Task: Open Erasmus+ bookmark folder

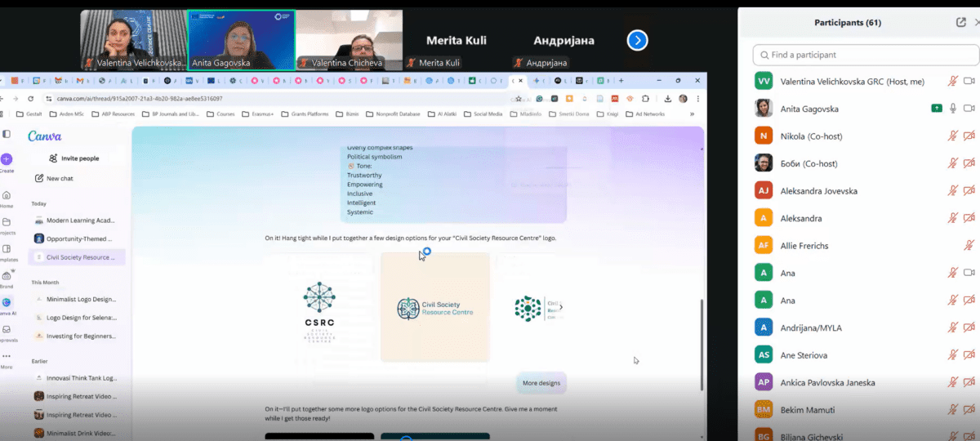Action: 257,114
